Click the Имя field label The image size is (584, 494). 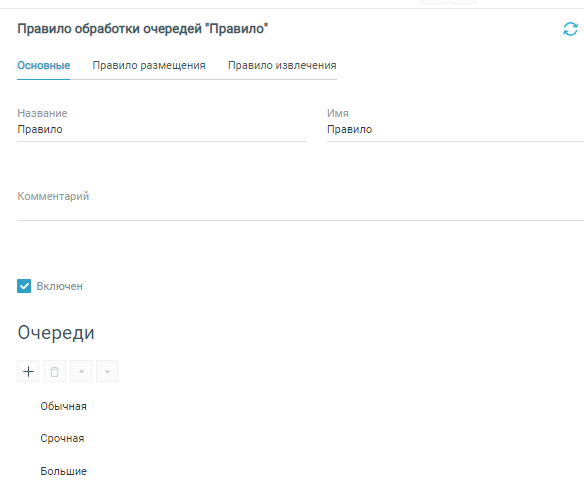pyautogui.click(x=338, y=113)
